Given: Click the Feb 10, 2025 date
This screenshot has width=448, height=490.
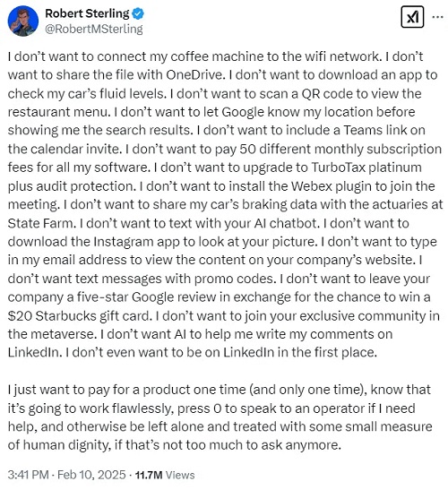Looking at the screenshot, I should pyautogui.click(x=91, y=475).
